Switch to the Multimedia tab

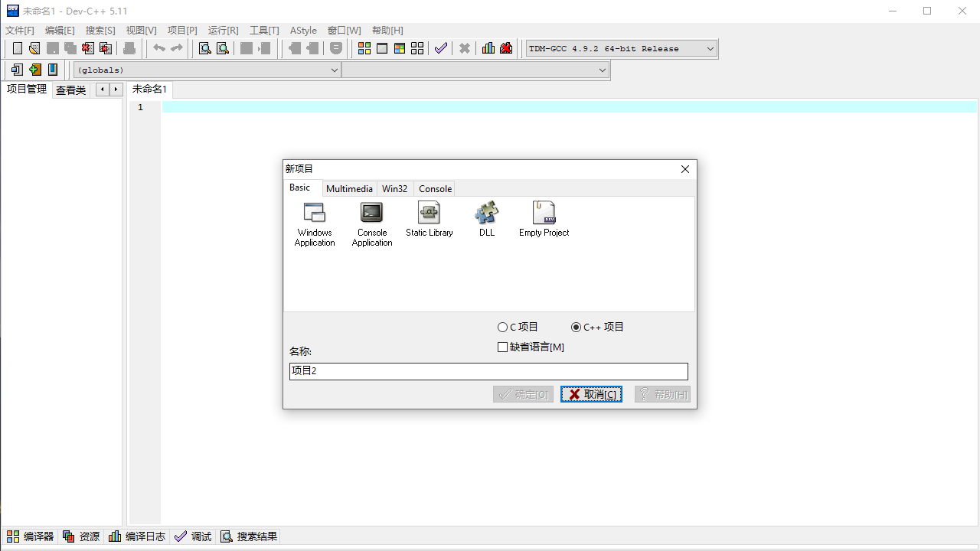pos(349,188)
